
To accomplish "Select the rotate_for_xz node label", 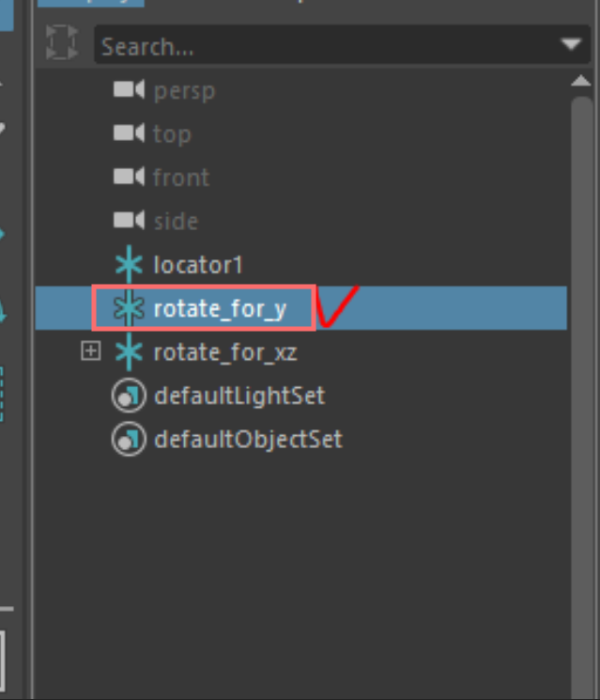I will [x=225, y=352].
